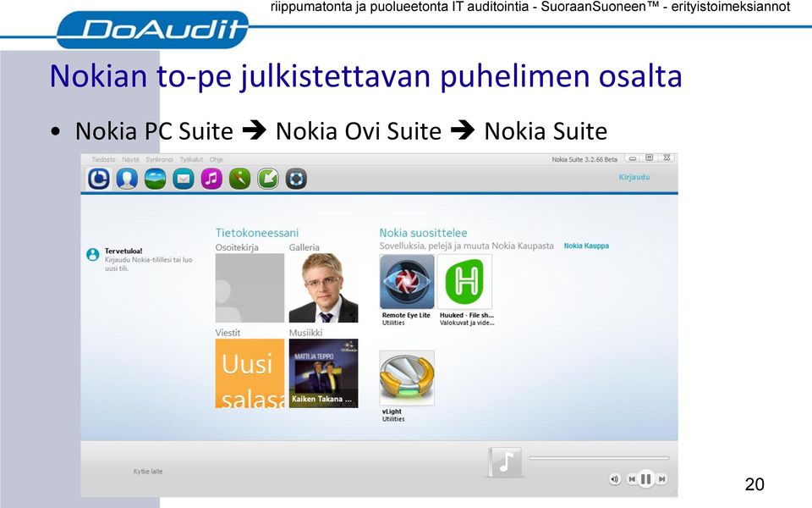Open the Nokia Suite home view icon
The width and height of the screenshot is (812, 508).
pyautogui.click(x=98, y=179)
